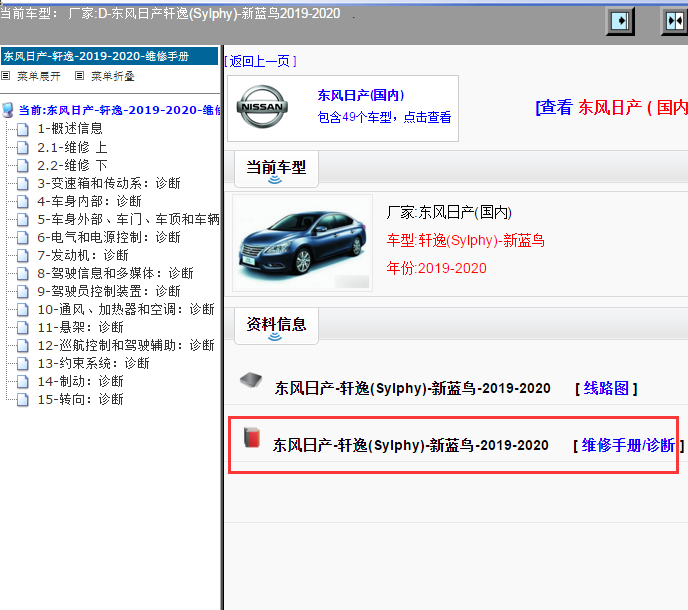The image size is (688, 610).
Task: Click the computer icon at tree root
Action: coord(8,110)
